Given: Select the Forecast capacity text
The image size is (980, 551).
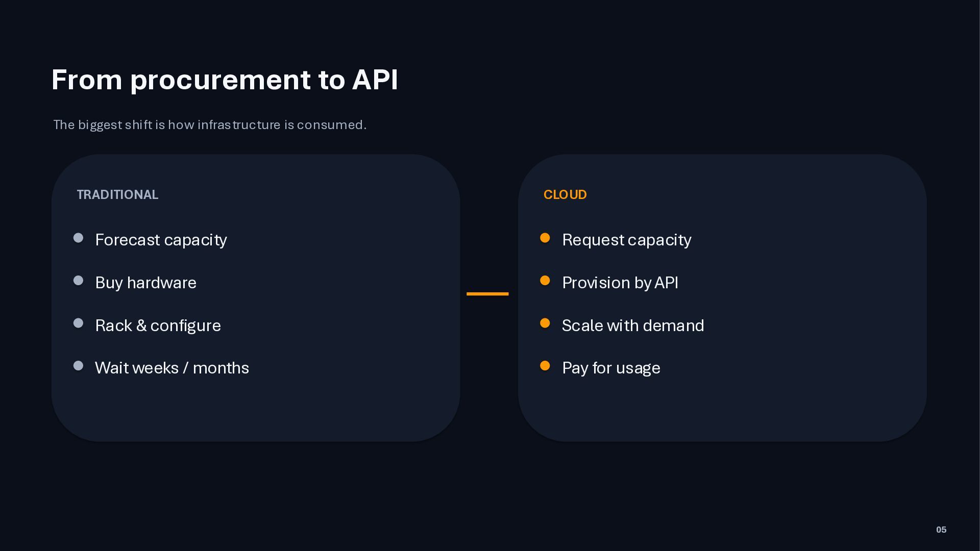Looking at the screenshot, I should [161, 240].
